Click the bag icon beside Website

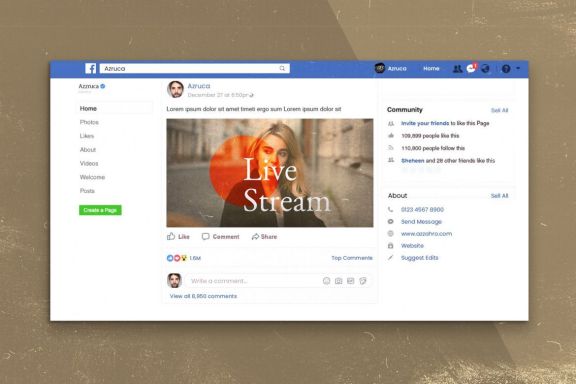tap(390, 245)
